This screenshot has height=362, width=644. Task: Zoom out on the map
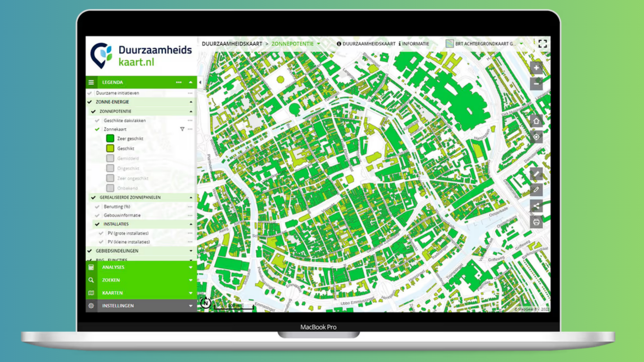tap(536, 83)
